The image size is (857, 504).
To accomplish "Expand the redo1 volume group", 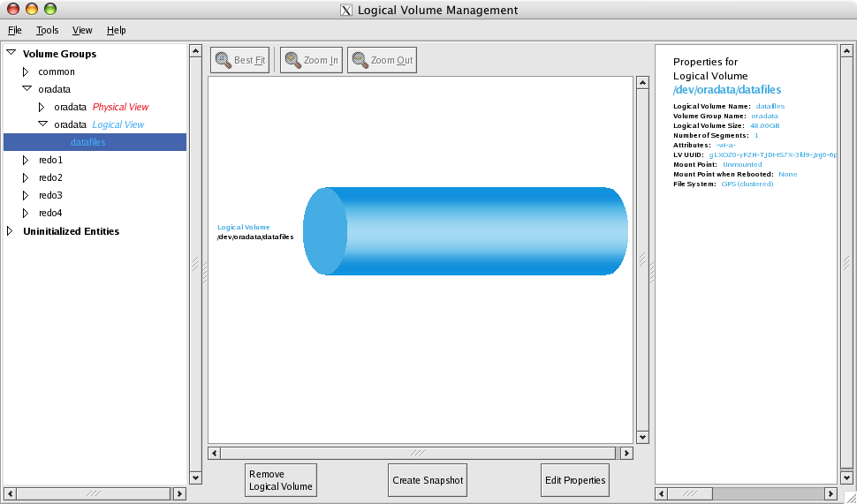I will pyautogui.click(x=27, y=160).
